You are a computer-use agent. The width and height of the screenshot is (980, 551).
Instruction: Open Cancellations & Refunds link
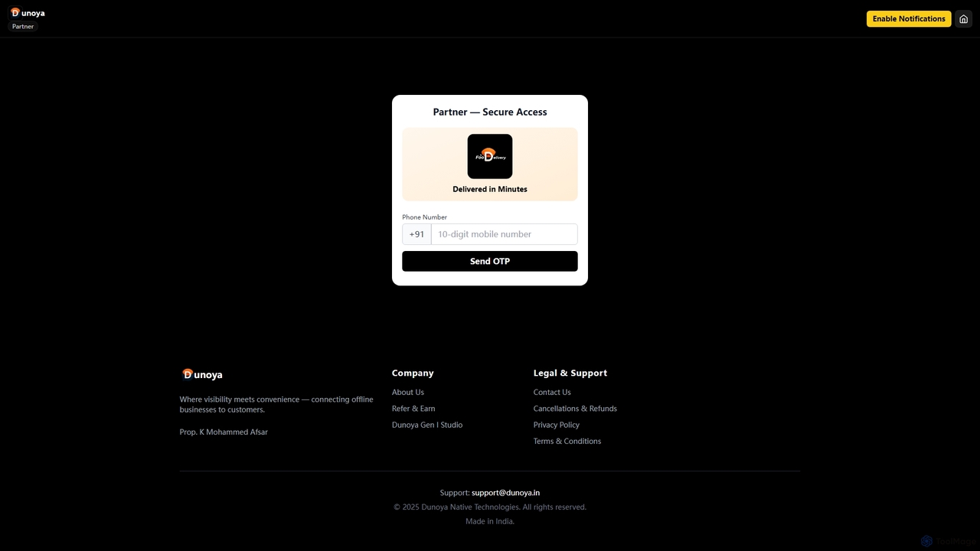point(575,409)
